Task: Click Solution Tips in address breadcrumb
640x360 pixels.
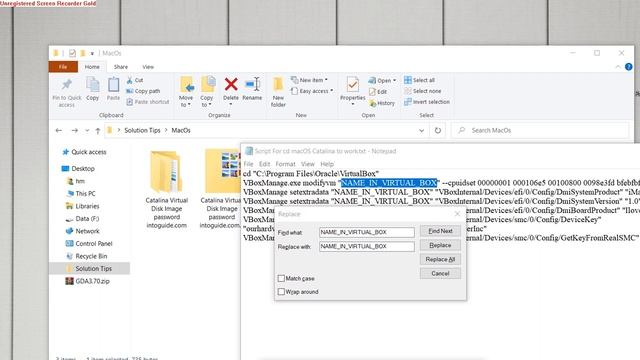Action: pos(142,131)
